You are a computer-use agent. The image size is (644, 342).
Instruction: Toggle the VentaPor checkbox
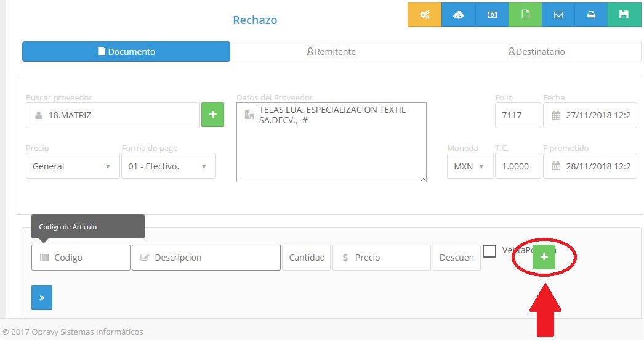click(489, 251)
